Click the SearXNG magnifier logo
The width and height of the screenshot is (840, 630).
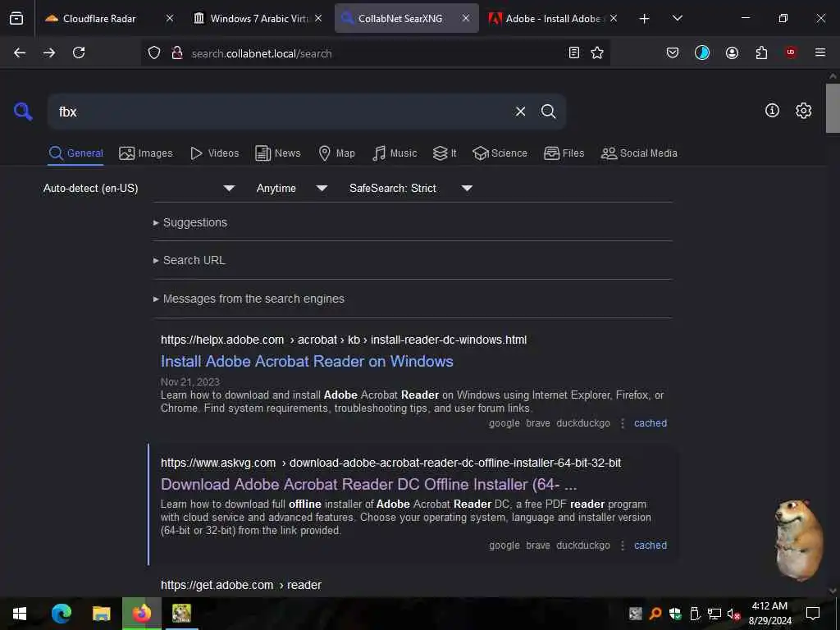(23, 112)
